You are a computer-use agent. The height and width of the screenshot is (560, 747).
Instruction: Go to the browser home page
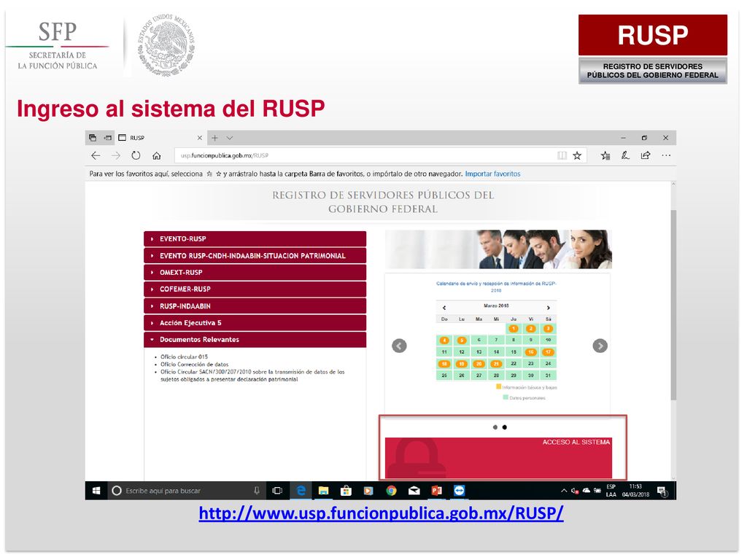pos(156,156)
